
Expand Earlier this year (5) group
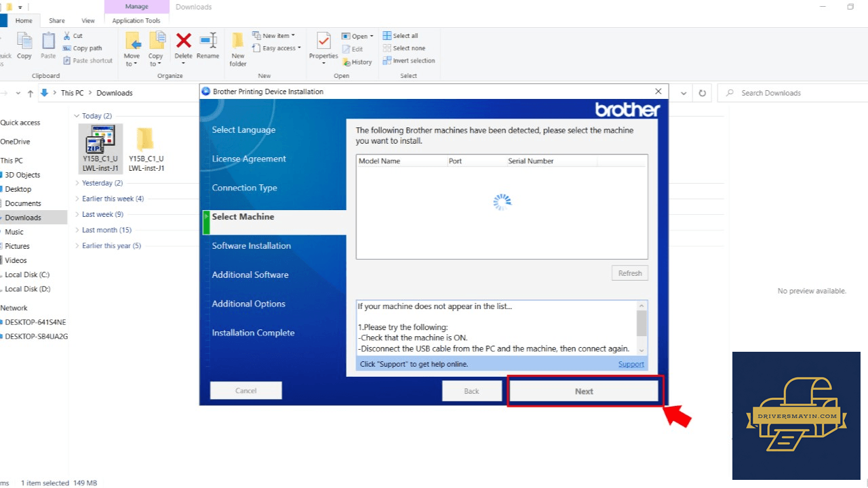(x=77, y=245)
